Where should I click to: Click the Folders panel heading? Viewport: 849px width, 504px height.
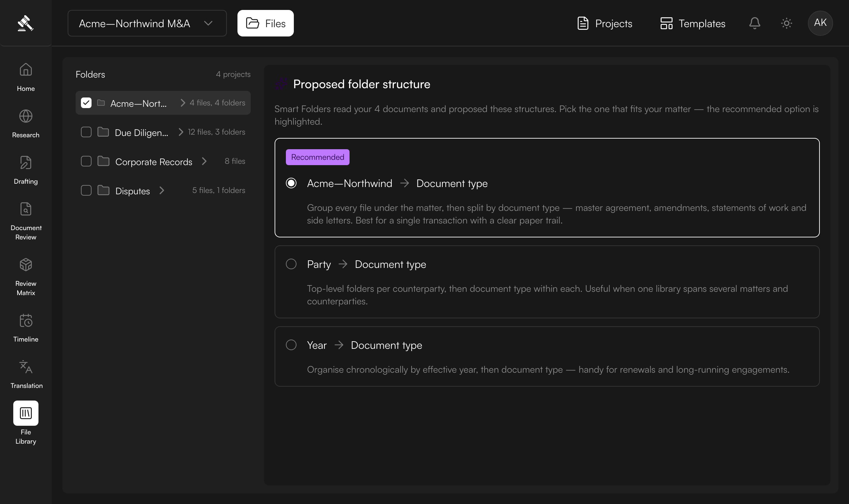[x=90, y=74]
